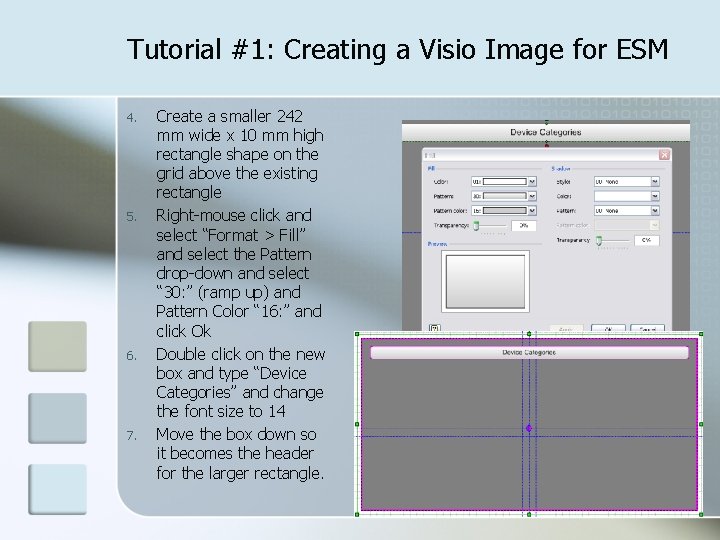Screen dimensions: 720x540
Task: Click the bottom-right green corner handle of rectangle
Action: [701, 514]
